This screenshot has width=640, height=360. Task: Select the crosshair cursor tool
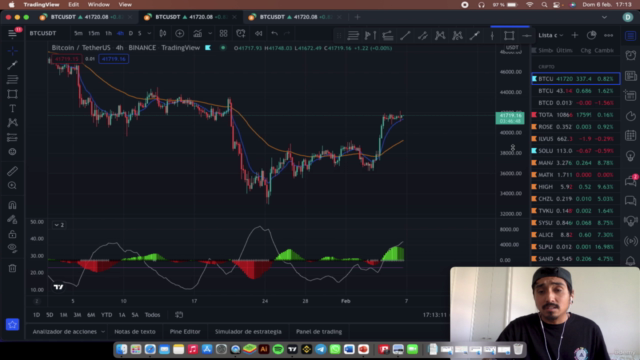coord(12,51)
